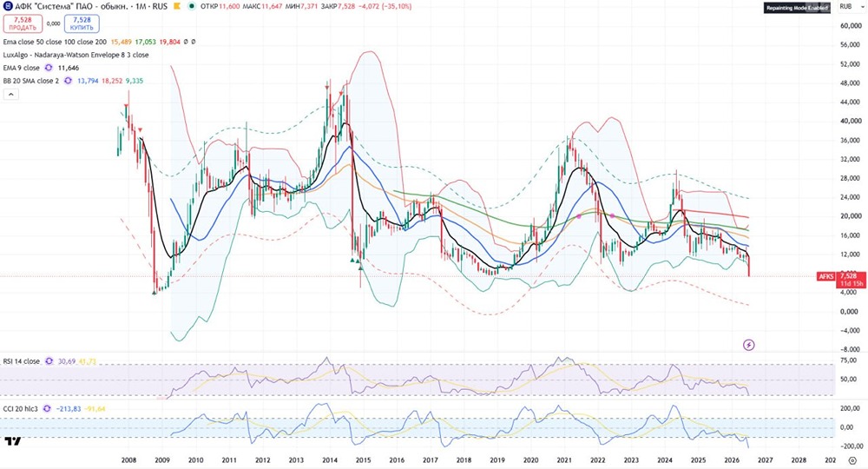This screenshot has height=469, width=868.
Task: Click the refresh icon beside CCI 20 hlc3
Action: 47,409
